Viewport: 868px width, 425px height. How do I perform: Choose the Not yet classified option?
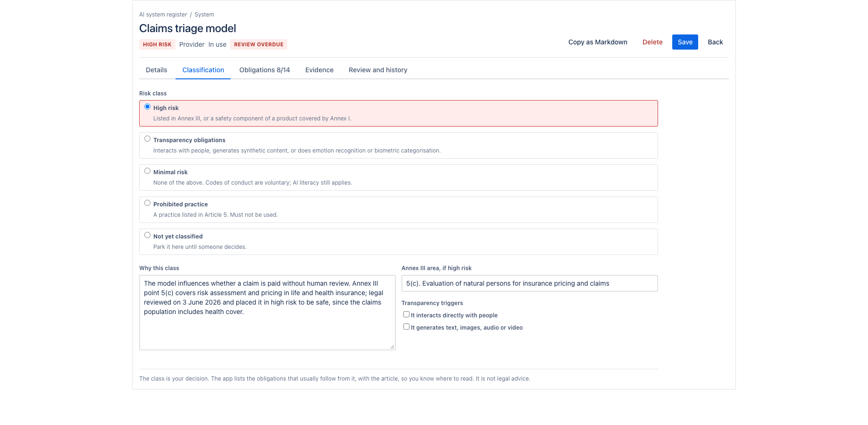click(147, 235)
